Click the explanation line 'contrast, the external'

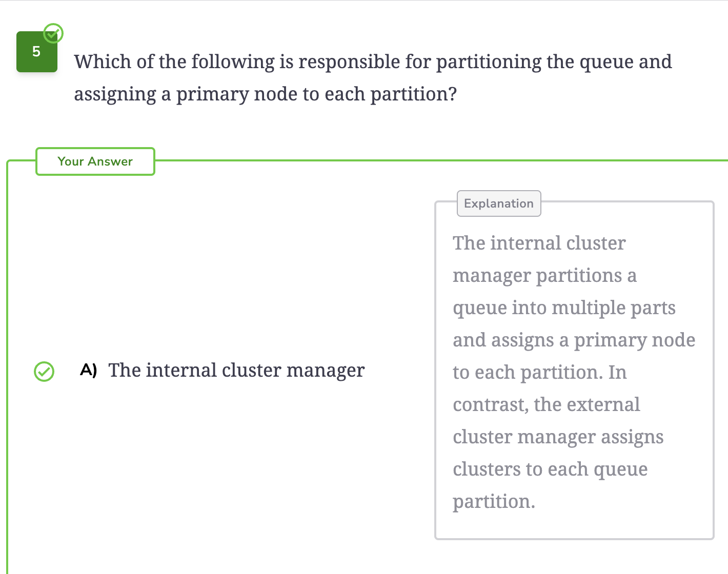(547, 405)
